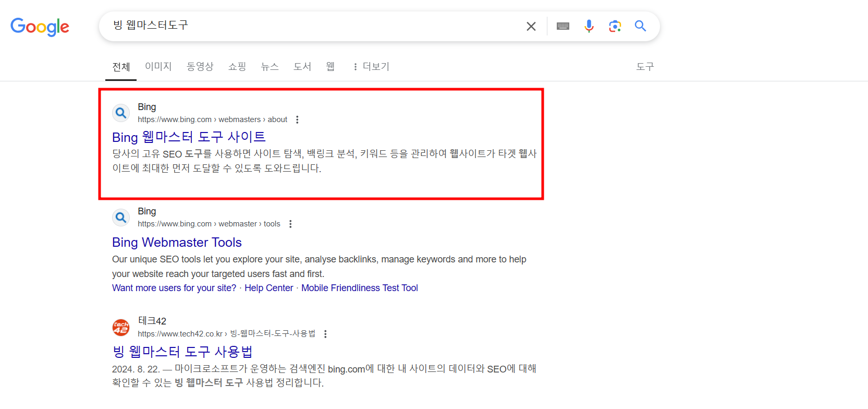This screenshot has height=409, width=868.
Task: Expand the 더보기 menu
Action: (x=372, y=66)
